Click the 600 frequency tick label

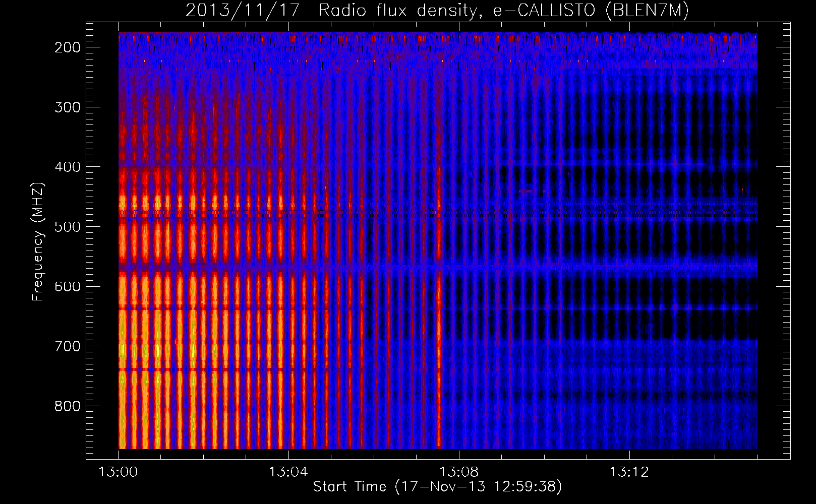pyautogui.click(x=68, y=286)
